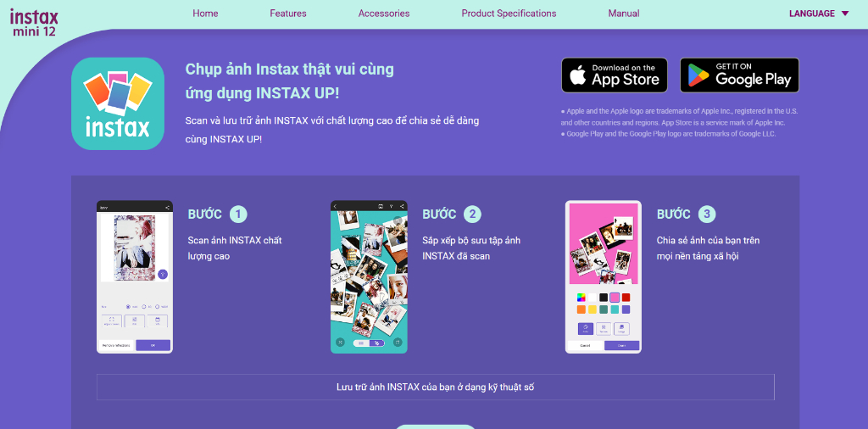868x429 pixels.
Task: Click the INSTAX UP app icon
Action: 118,103
